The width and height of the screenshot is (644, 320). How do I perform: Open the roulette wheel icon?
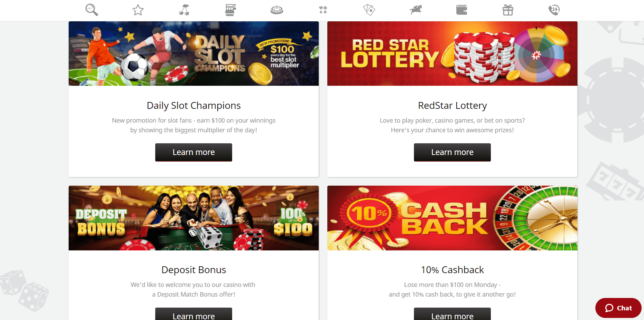tap(277, 10)
